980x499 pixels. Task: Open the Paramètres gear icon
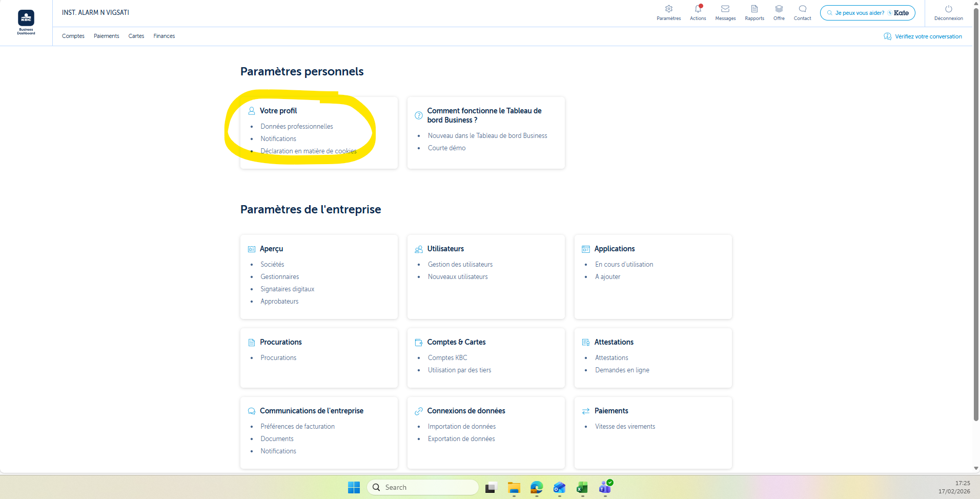point(668,9)
